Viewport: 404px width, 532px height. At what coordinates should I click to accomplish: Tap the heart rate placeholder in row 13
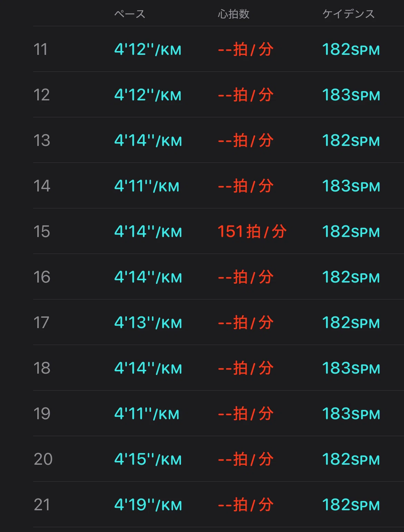[246, 140]
